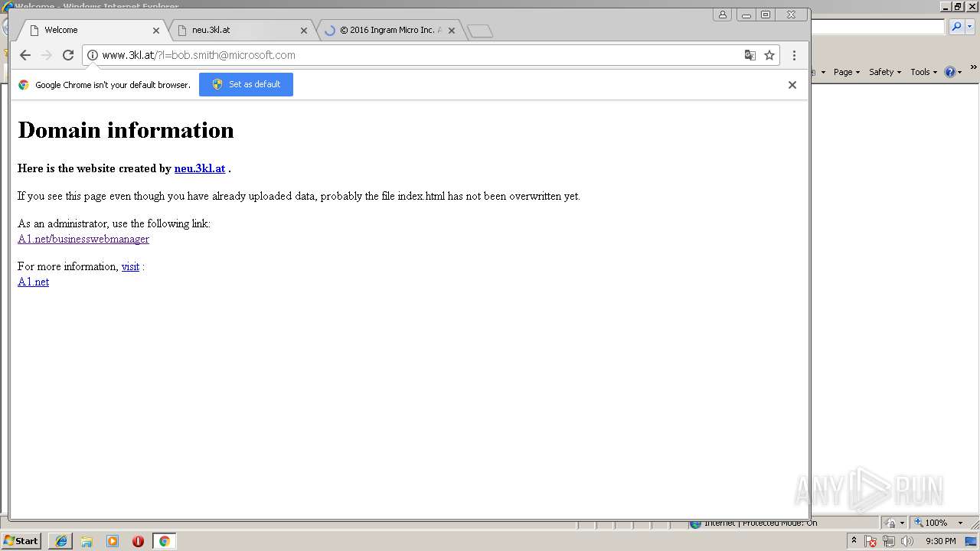Open the Translate this page icon
This screenshot has height=551, width=980.
[x=750, y=55]
